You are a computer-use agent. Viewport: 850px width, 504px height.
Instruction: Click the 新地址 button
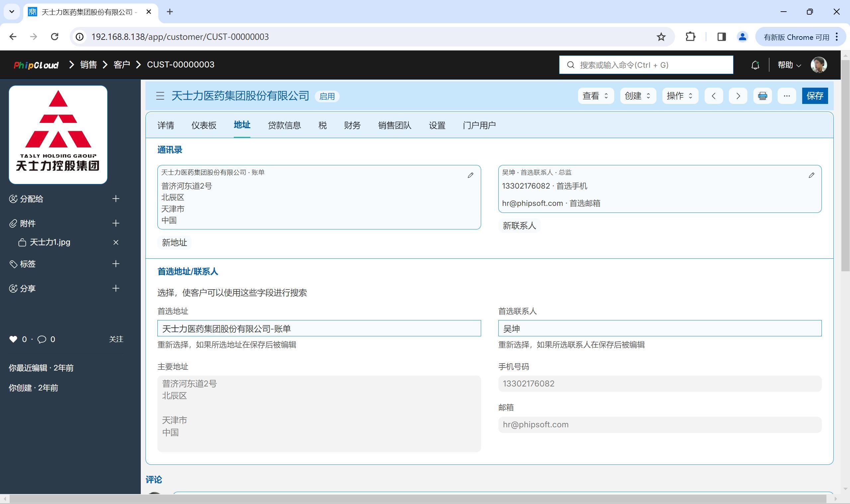[x=174, y=242]
